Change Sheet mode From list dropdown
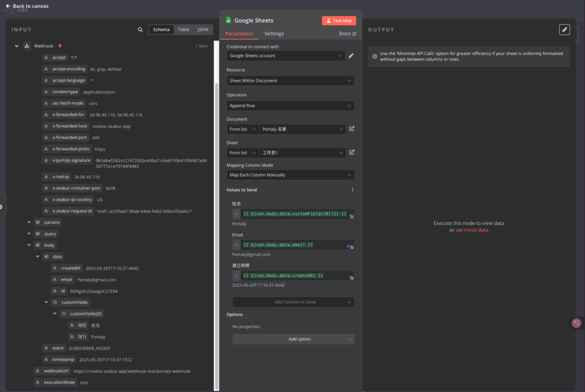The width and height of the screenshot is (585, 392). click(x=242, y=153)
